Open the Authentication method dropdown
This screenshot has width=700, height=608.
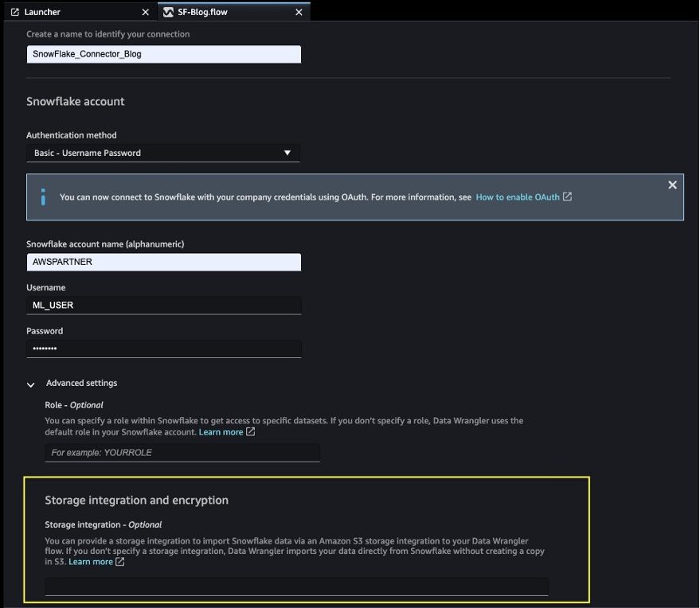point(163,153)
